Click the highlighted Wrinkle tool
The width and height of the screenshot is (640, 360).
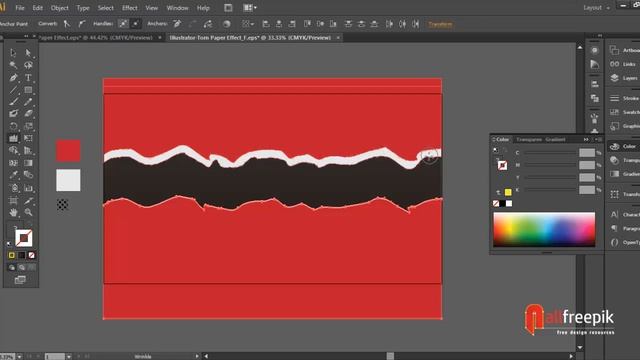[13, 138]
